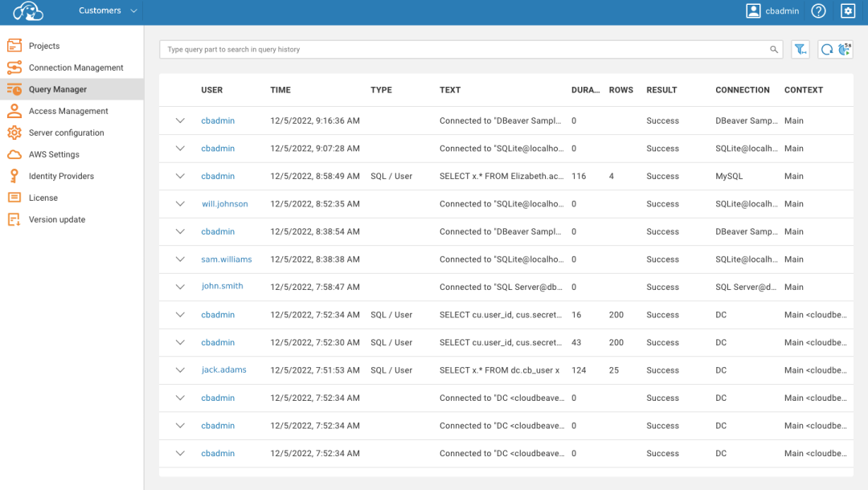Expand the will.johnson query row

point(180,203)
